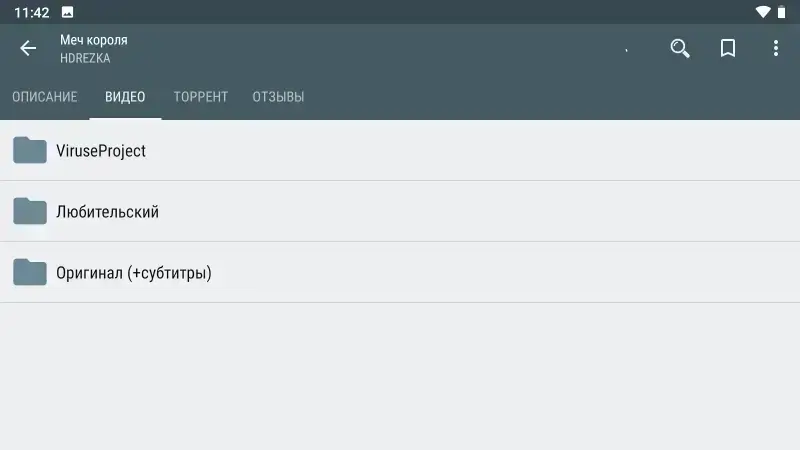Tap the battery status icon
The height and width of the screenshot is (450, 800).
pos(781,12)
